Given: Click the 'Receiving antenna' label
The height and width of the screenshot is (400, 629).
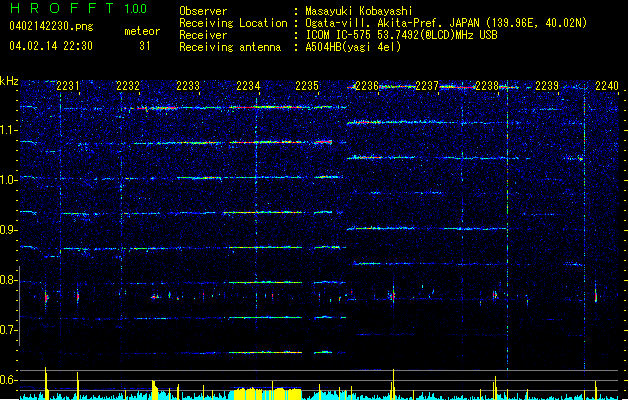Looking at the screenshot, I should click(x=230, y=47).
